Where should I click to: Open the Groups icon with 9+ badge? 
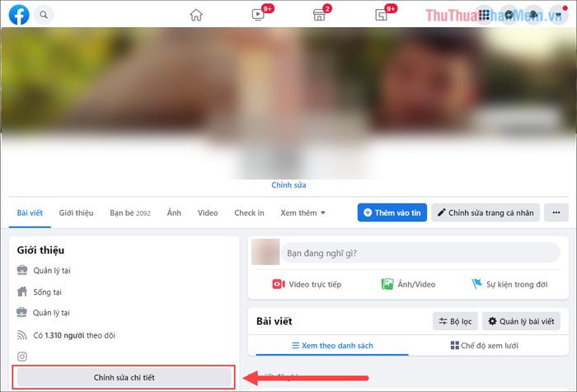point(381,15)
